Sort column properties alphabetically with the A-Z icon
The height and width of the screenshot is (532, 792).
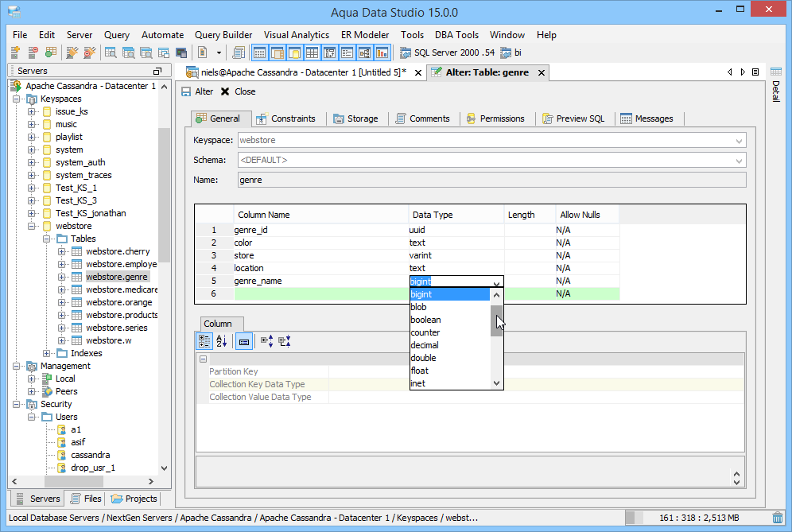222,341
